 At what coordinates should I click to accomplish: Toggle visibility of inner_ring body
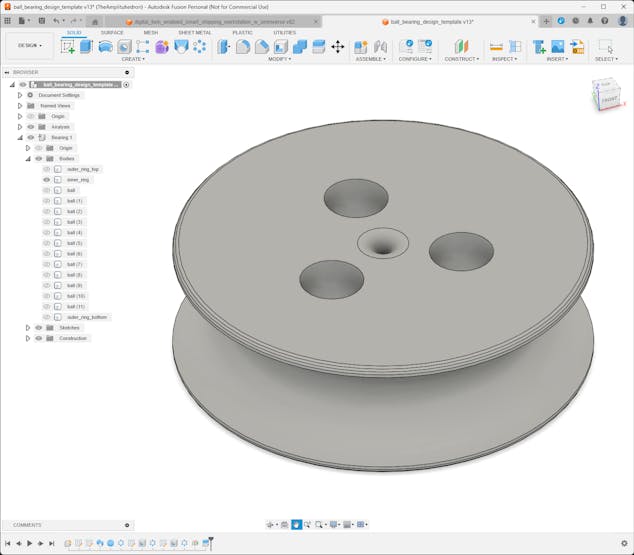pos(46,179)
